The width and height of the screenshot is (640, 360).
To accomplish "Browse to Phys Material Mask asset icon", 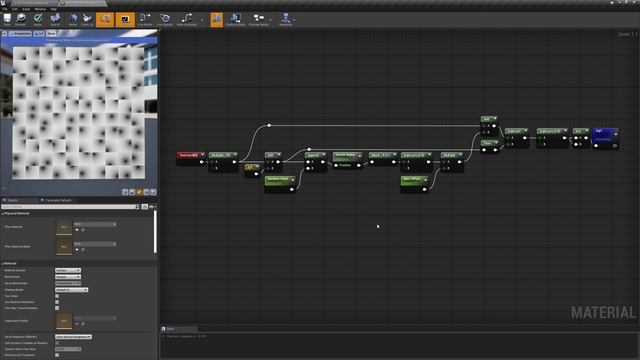I will [83, 249].
